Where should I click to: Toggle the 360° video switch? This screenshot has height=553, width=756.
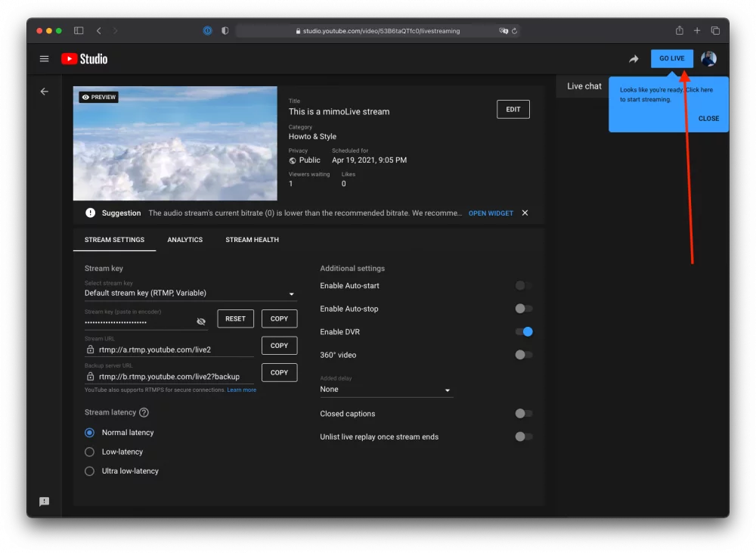tap(524, 355)
